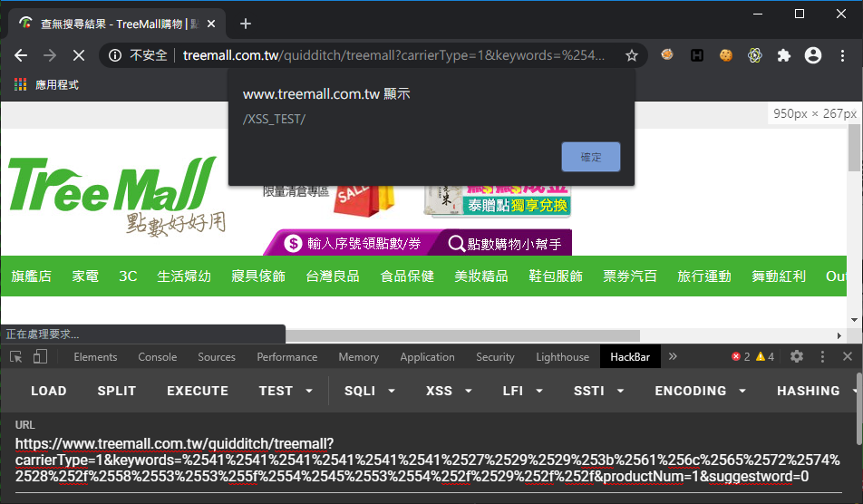The width and height of the screenshot is (863, 504).
Task: Click HackBar EXECUTE button
Action: (x=198, y=391)
